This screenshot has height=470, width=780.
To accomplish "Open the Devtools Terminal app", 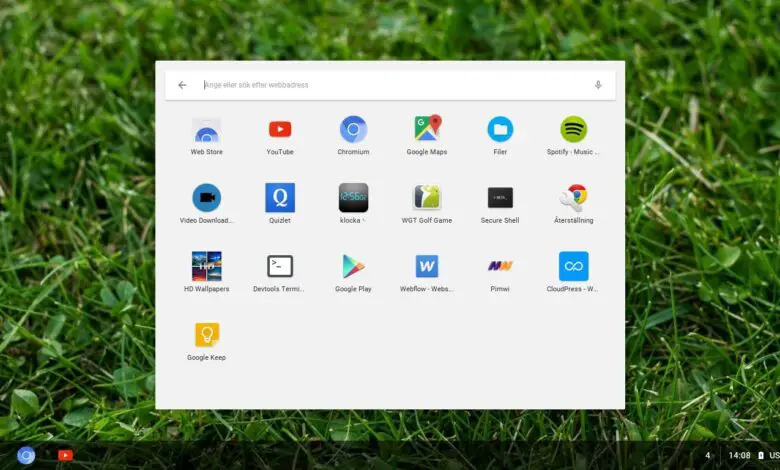I will (x=280, y=266).
